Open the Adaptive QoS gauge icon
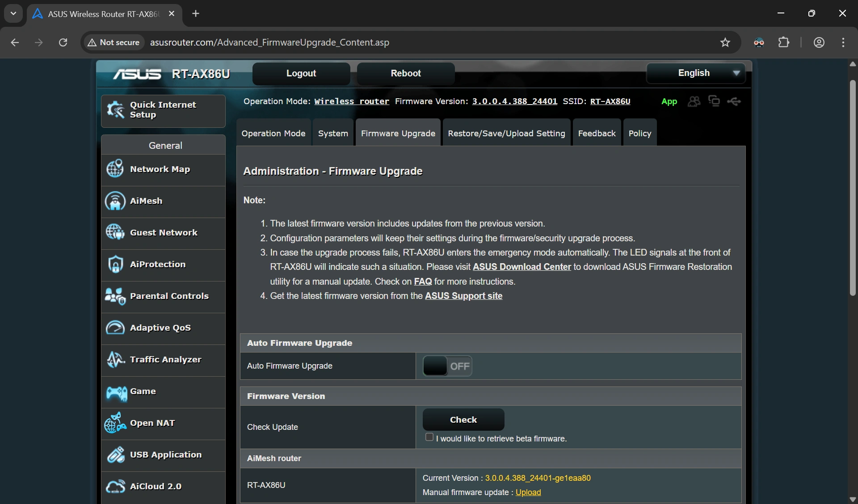The image size is (858, 504). [115, 328]
